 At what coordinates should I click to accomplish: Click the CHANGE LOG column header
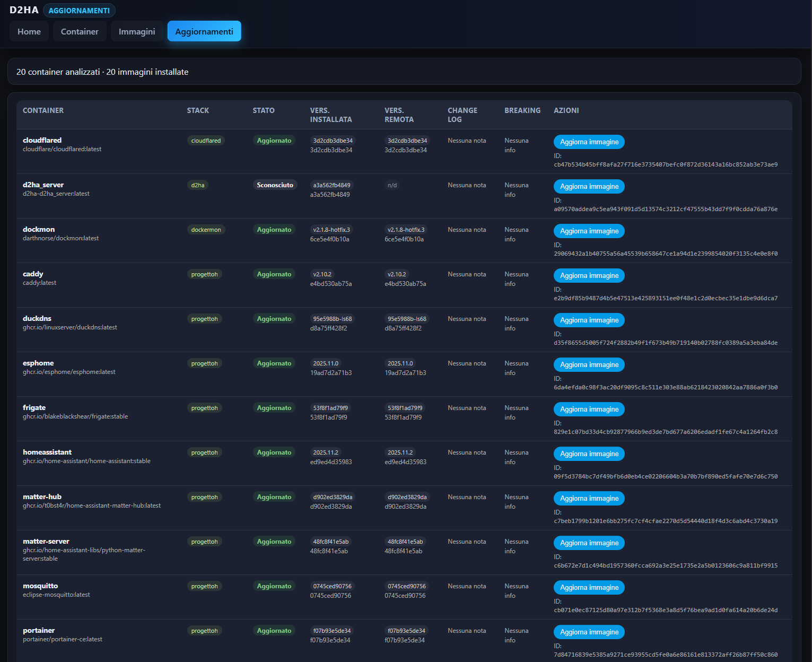462,115
